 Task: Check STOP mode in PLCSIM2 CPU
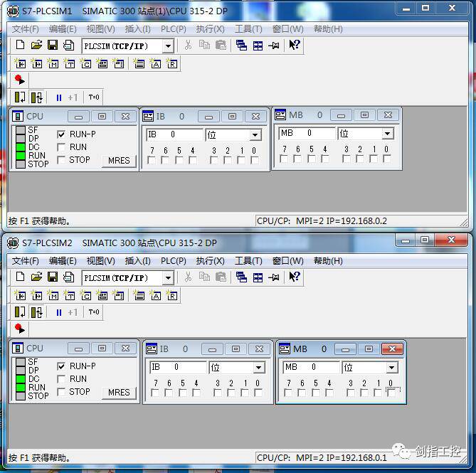[61, 392]
